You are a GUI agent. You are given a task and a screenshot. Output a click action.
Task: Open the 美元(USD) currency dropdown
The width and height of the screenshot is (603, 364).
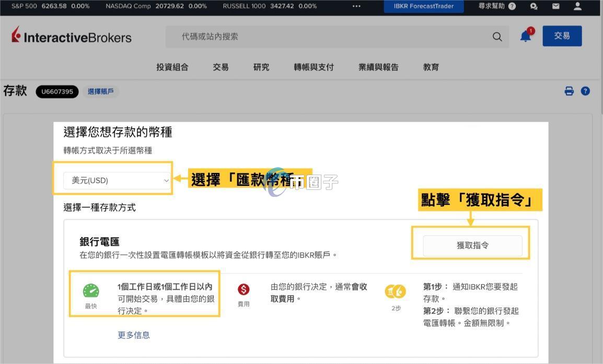(x=116, y=180)
